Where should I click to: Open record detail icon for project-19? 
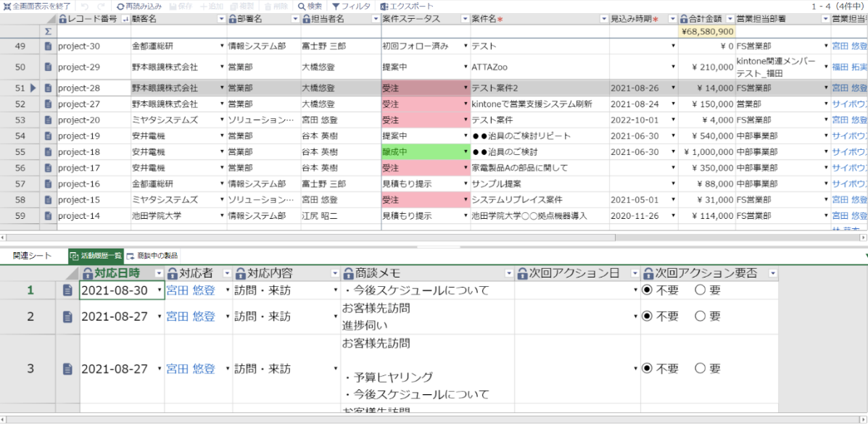click(x=48, y=135)
